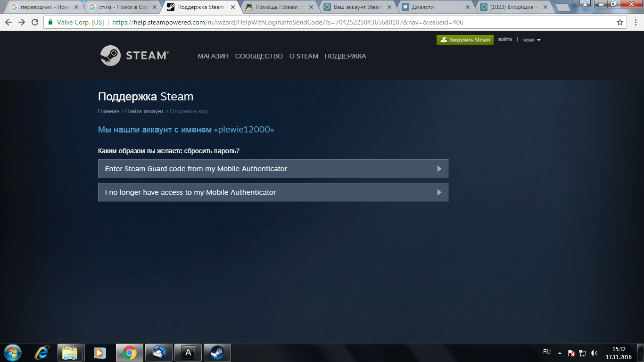
Task: Open the Steam client from the taskbar
Action: point(217,352)
